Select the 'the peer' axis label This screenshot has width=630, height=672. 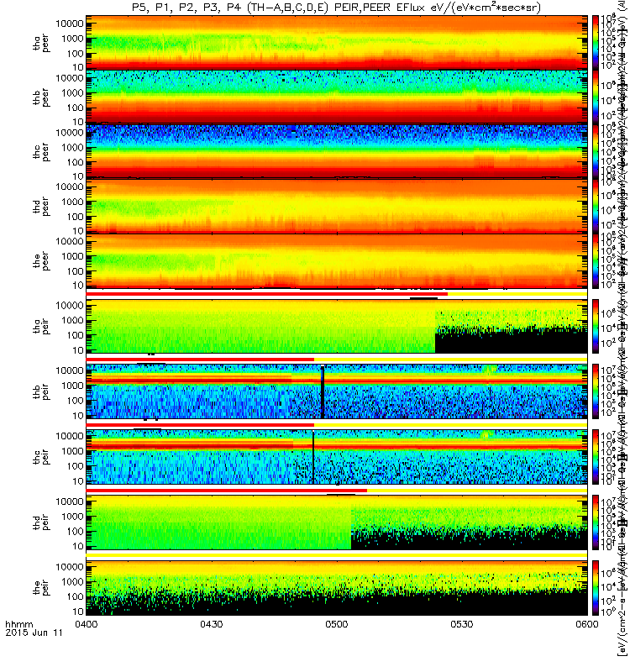point(40,261)
